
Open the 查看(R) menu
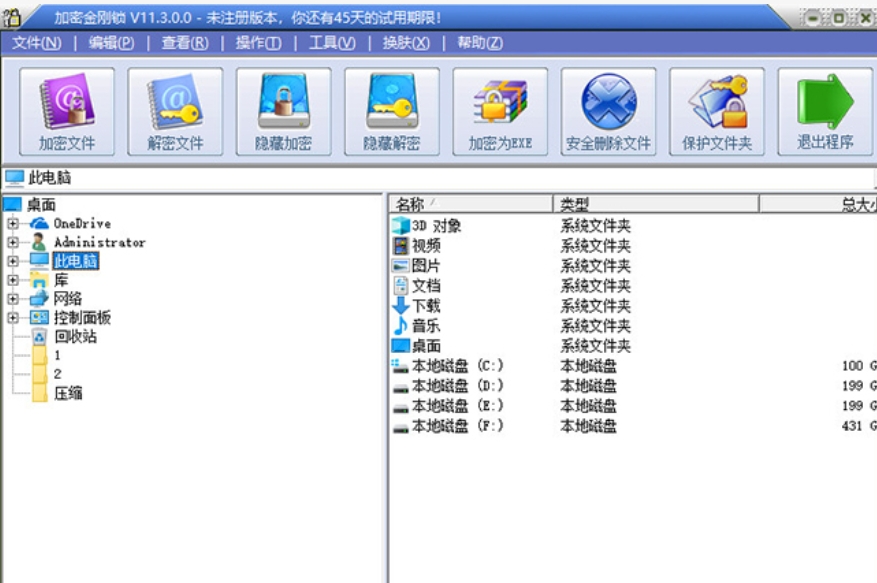point(185,43)
